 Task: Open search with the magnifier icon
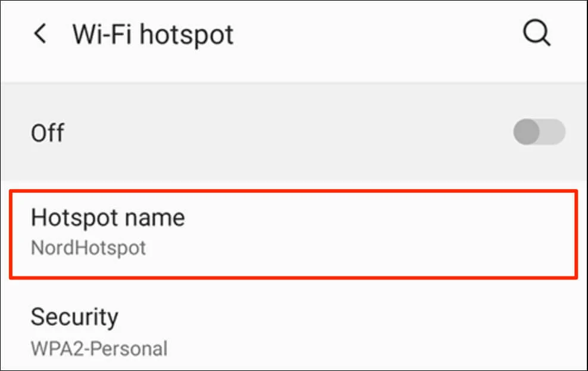point(537,33)
